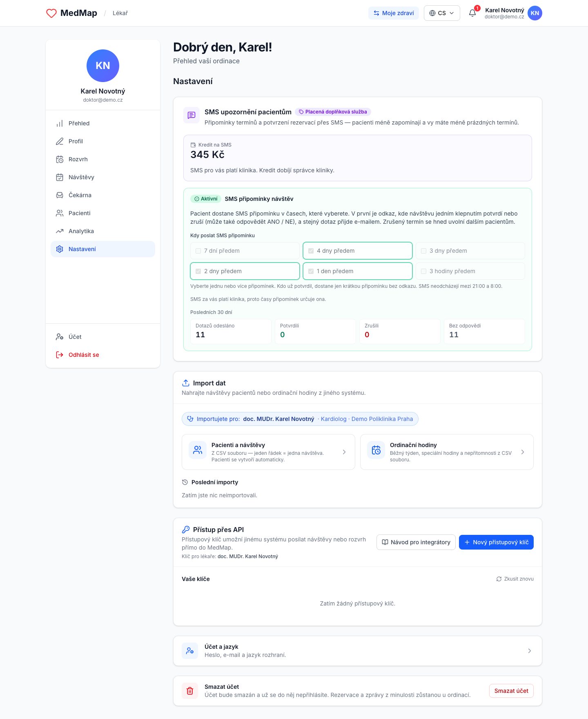Open Přehled in the sidebar
The height and width of the screenshot is (719, 588).
tap(103, 123)
